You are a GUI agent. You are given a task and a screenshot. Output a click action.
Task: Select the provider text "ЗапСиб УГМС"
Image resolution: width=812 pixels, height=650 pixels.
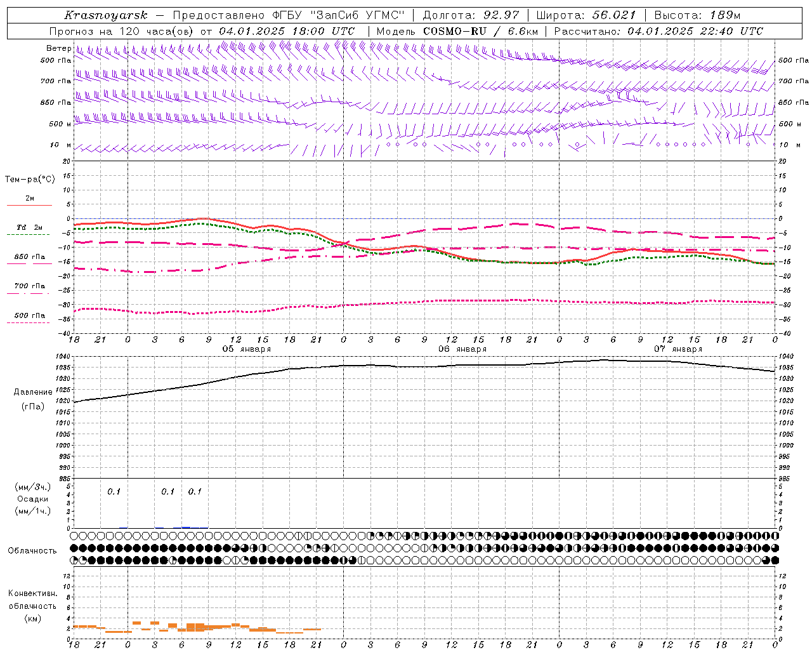point(357,15)
